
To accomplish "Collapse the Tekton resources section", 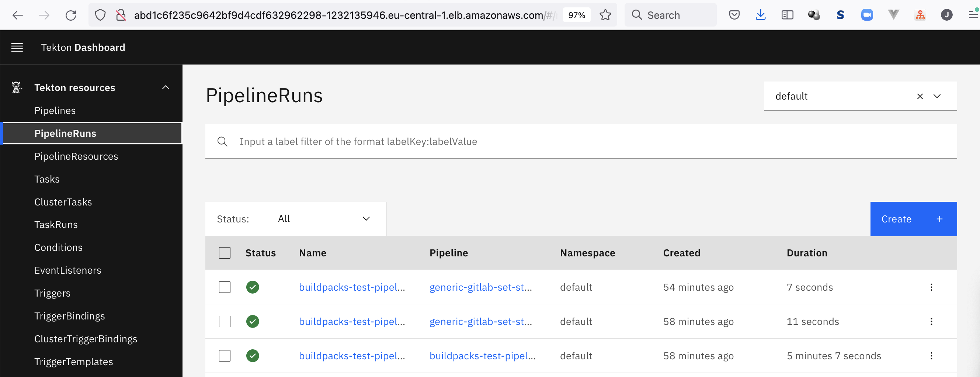I will coord(166,87).
